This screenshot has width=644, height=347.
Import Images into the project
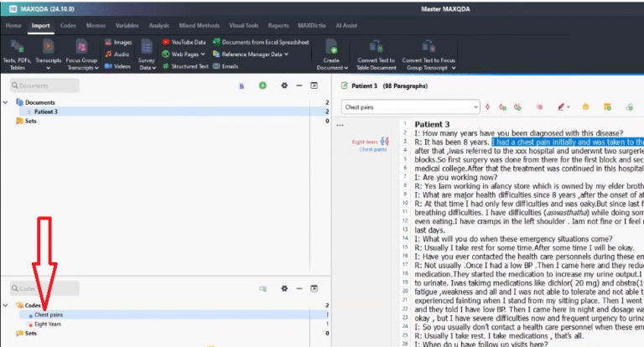(x=118, y=42)
